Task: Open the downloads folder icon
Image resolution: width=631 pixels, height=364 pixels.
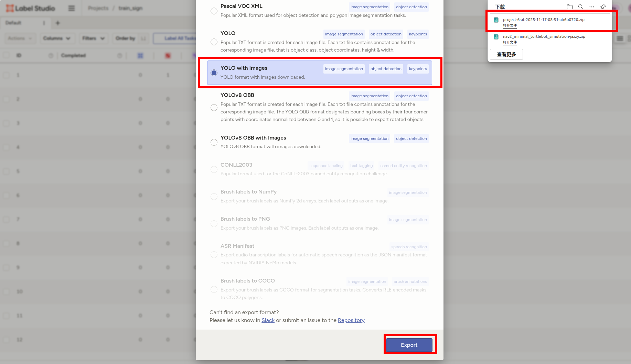Action: [x=569, y=7]
